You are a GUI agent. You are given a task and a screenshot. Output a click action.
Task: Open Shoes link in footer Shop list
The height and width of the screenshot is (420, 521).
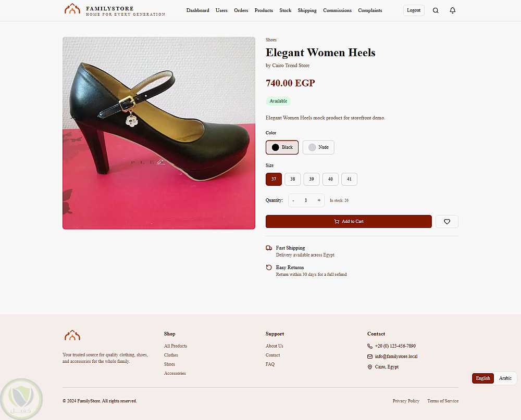(169, 364)
